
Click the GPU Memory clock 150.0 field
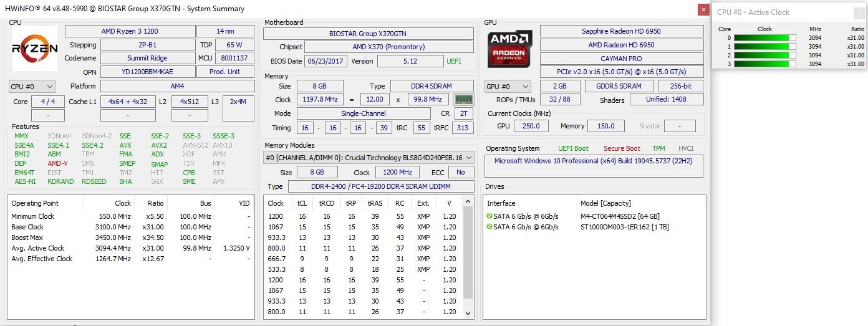(605, 126)
